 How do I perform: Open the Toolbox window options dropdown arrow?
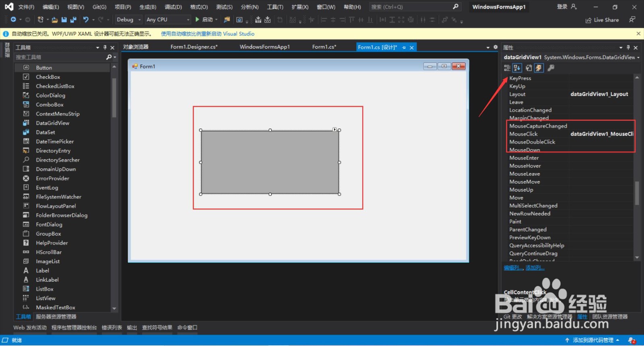pos(97,47)
